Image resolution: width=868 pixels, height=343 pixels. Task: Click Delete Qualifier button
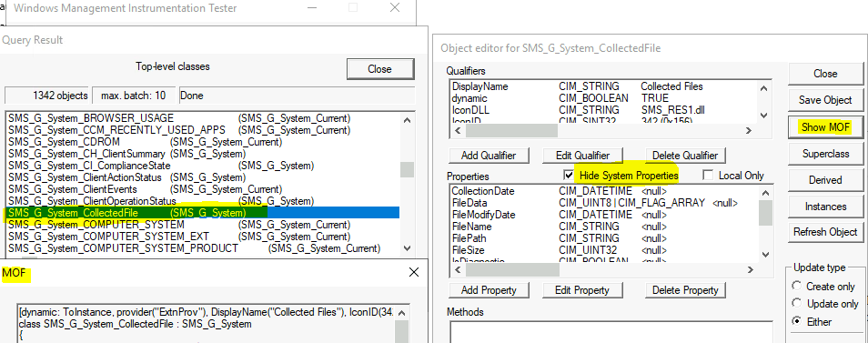tap(685, 156)
